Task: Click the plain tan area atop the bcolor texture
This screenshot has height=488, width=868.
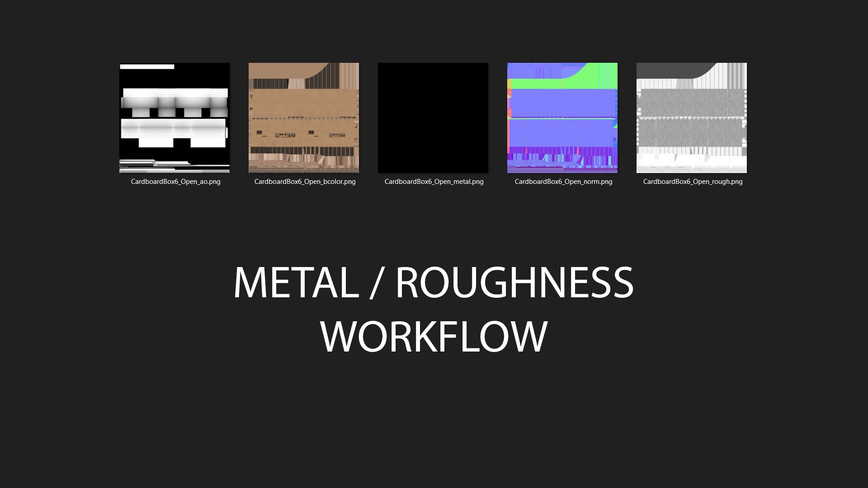Action: (x=280, y=70)
